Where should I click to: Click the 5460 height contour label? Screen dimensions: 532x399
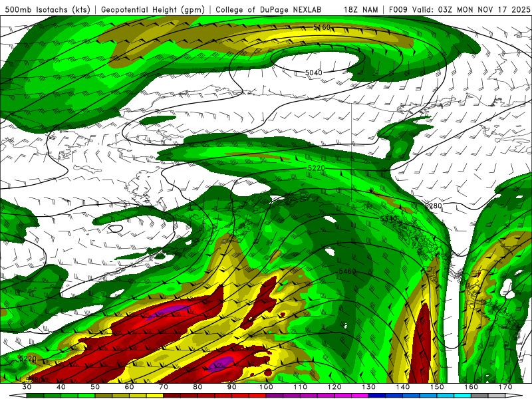pos(347,271)
